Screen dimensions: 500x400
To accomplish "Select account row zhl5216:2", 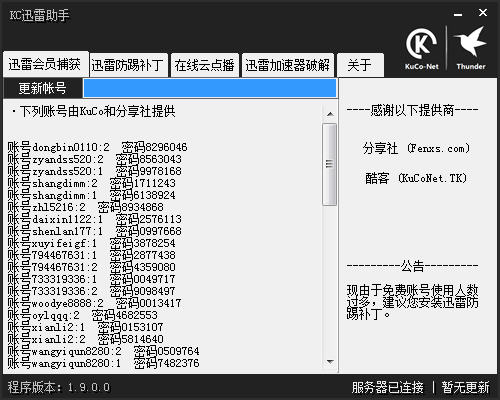I will (86, 207).
